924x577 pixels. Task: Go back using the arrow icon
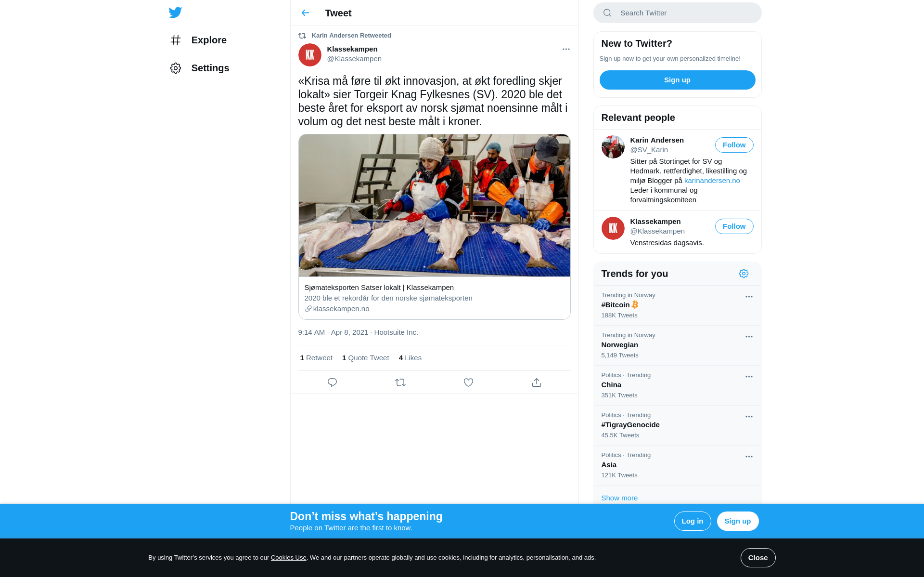click(305, 13)
